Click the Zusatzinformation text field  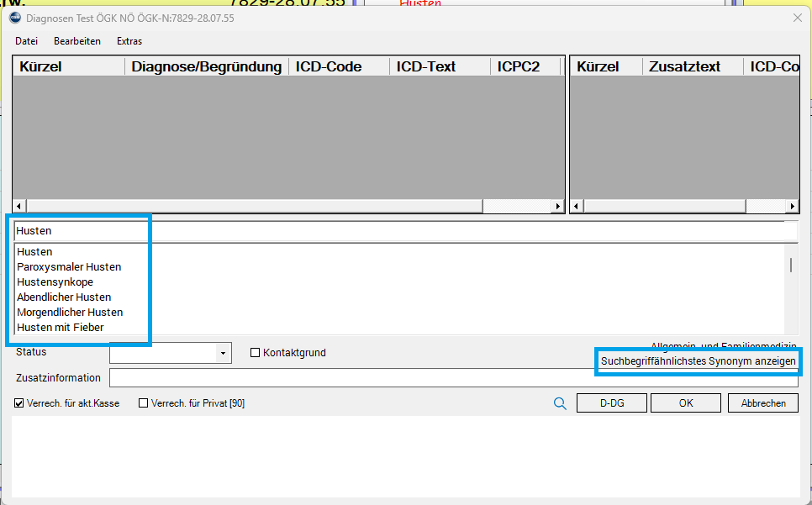click(454, 378)
